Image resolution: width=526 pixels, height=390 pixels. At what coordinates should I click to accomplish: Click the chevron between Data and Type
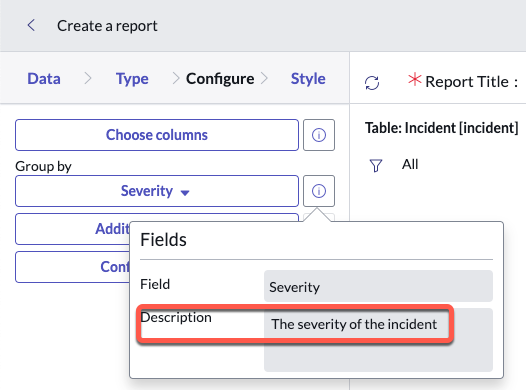pyautogui.click(x=88, y=78)
